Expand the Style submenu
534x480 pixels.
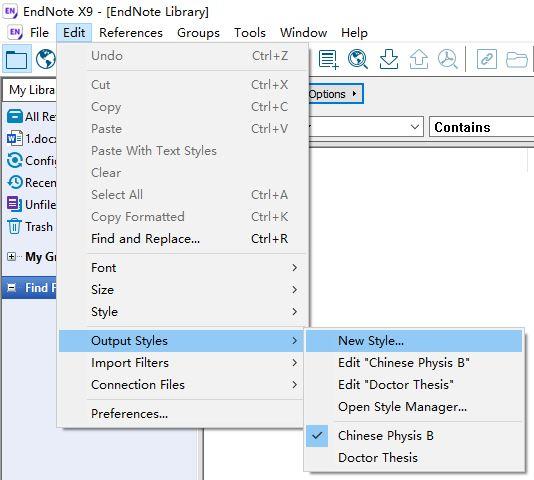click(x=184, y=312)
